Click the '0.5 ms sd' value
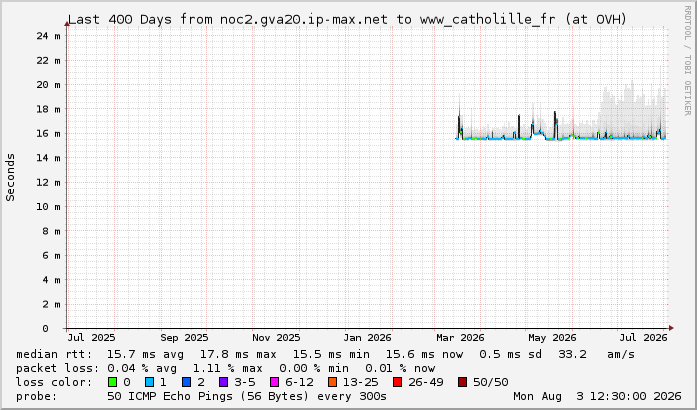 510,354
